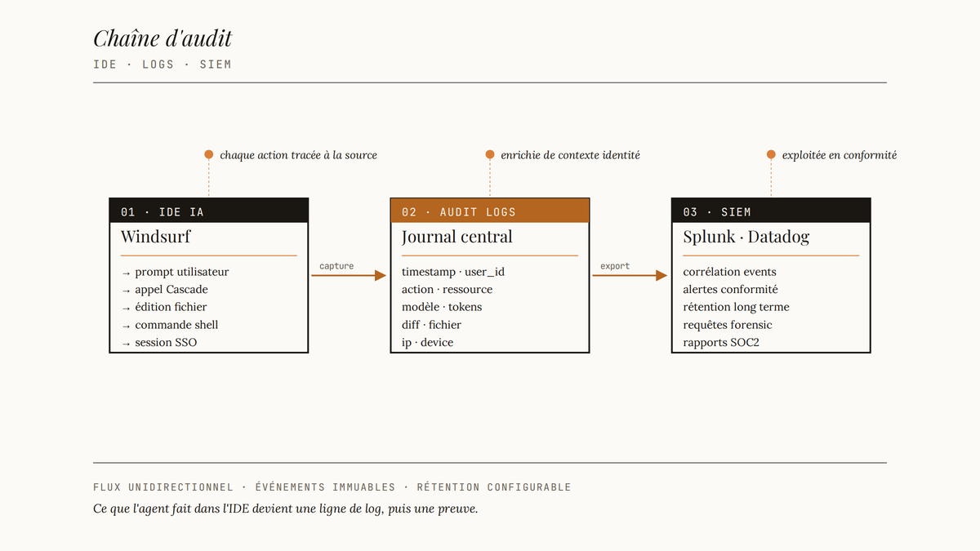Select the 'ip · device' line
The width and height of the screenshot is (980, 551).
[427, 343]
